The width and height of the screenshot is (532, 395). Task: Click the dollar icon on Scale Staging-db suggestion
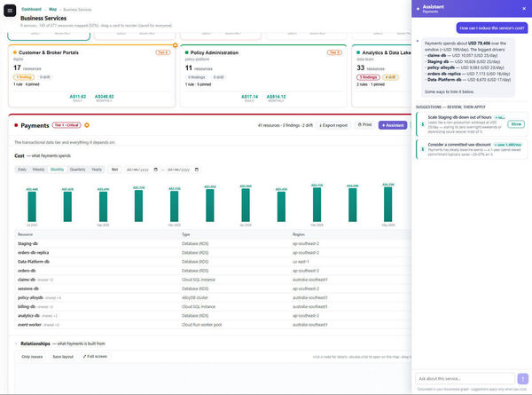[422, 124]
